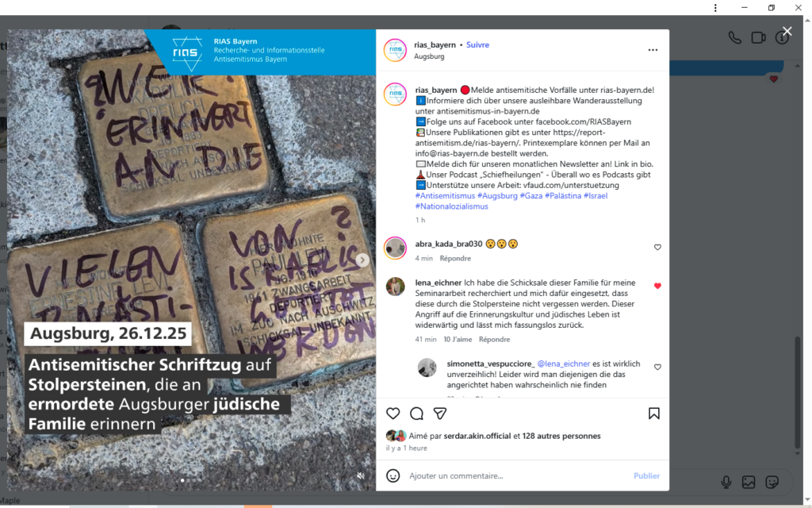
Task: Unmute the video sound icon
Action: pyautogui.click(x=361, y=476)
